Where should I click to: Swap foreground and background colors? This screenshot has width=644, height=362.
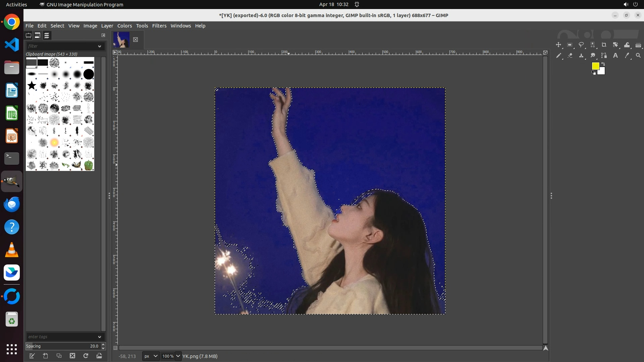tap(603, 64)
